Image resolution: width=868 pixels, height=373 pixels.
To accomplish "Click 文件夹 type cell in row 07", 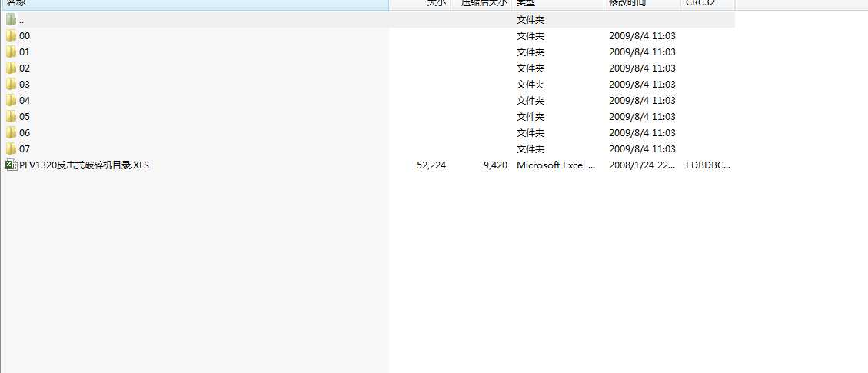I will [x=530, y=149].
